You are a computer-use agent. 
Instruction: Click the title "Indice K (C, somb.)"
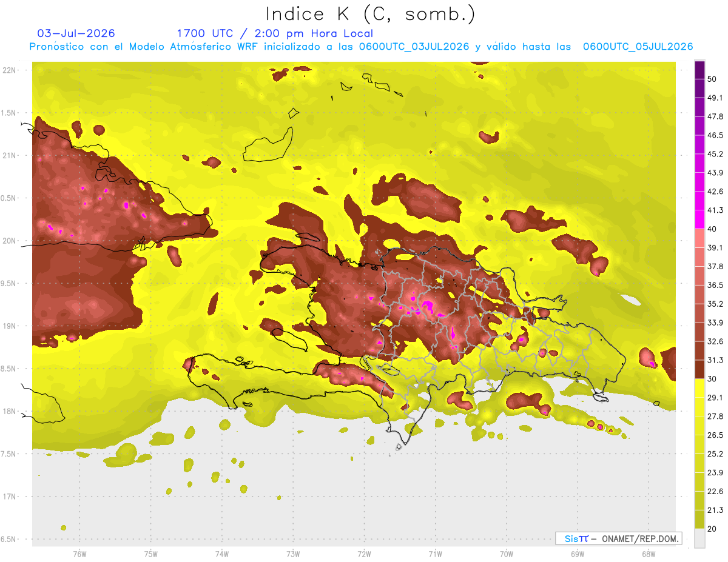coord(370,14)
